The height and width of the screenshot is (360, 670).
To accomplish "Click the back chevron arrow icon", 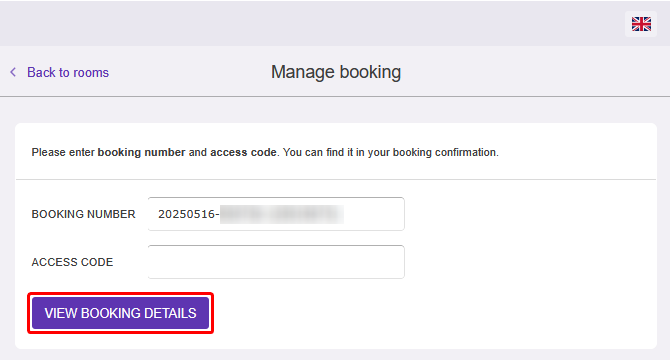I will [13, 72].
